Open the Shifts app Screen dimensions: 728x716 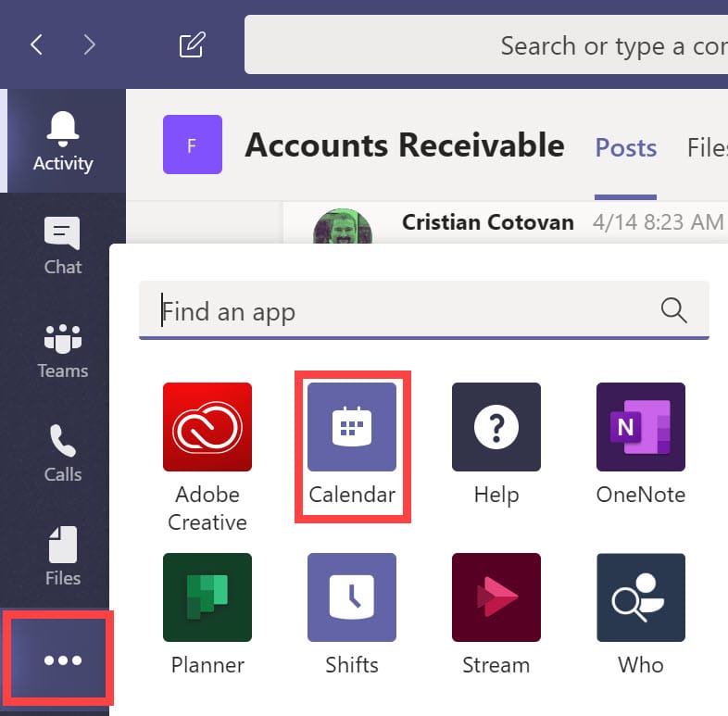click(x=352, y=614)
